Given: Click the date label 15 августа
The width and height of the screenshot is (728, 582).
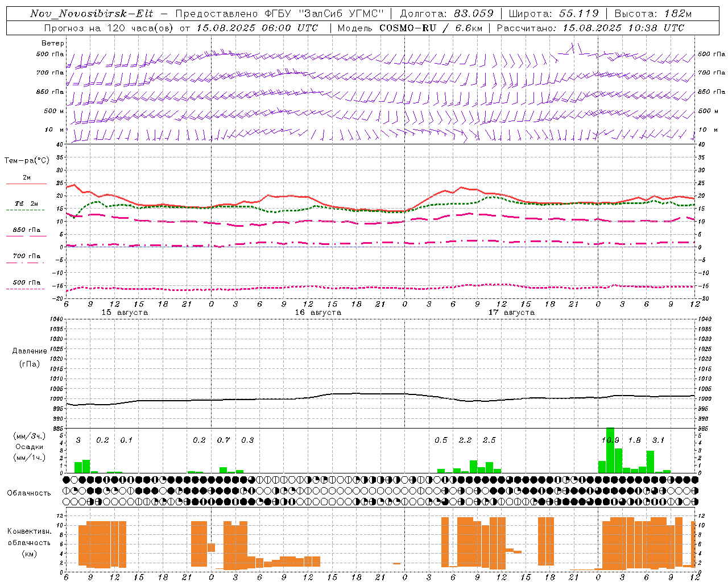Looking at the screenshot, I should (x=125, y=313).
